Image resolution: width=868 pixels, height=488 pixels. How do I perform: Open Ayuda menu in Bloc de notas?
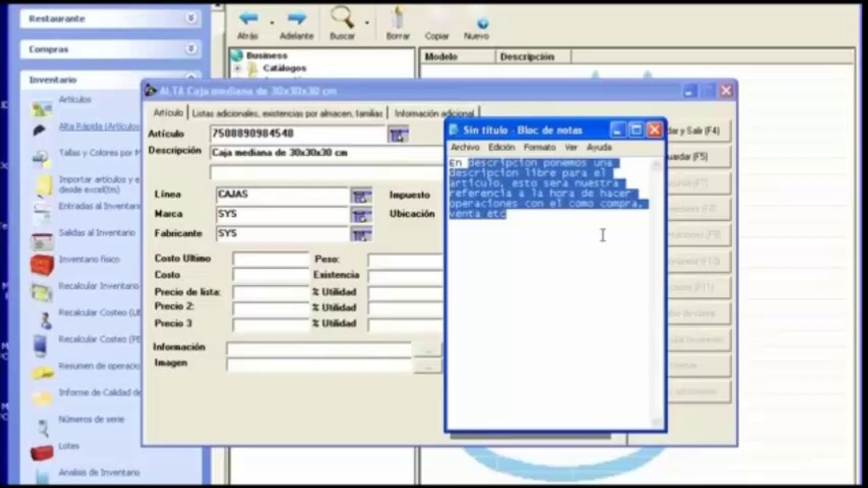tap(599, 147)
